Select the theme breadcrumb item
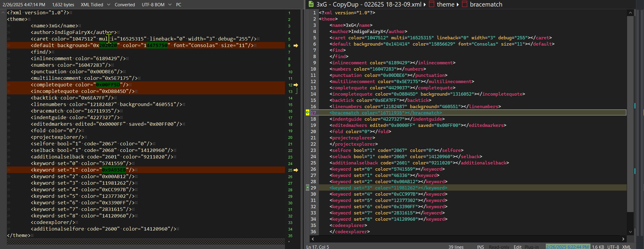Viewport: 644px width, 249px height. (x=445, y=4)
